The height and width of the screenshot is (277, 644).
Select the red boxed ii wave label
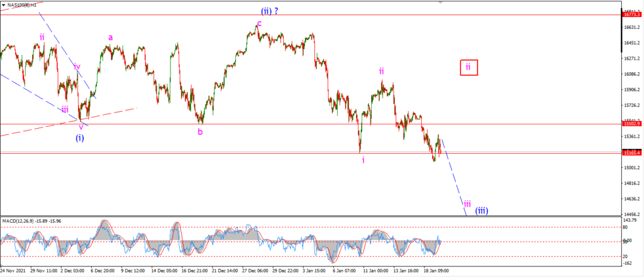point(469,67)
